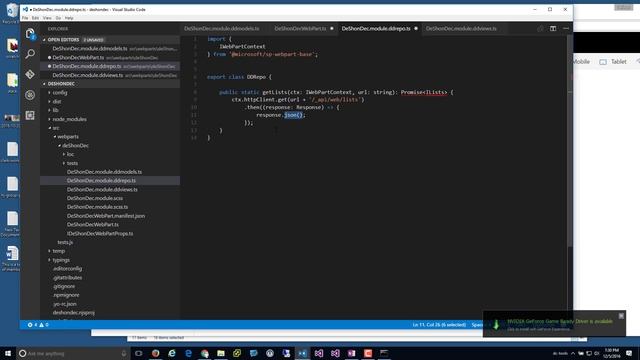Open DeShonDec.module.ddmodels.ts in the file tree
The image size is (640, 360).
(x=104, y=172)
